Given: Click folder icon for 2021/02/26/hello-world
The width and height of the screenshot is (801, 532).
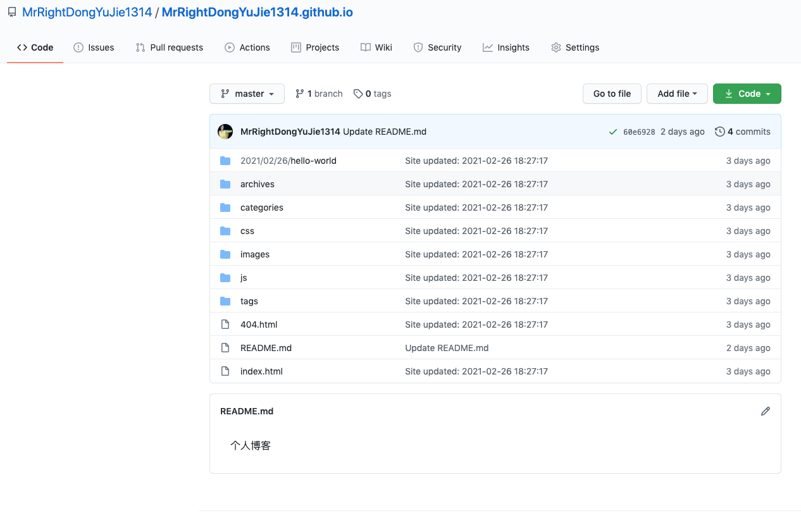Looking at the screenshot, I should pyautogui.click(x=225, y=161).
